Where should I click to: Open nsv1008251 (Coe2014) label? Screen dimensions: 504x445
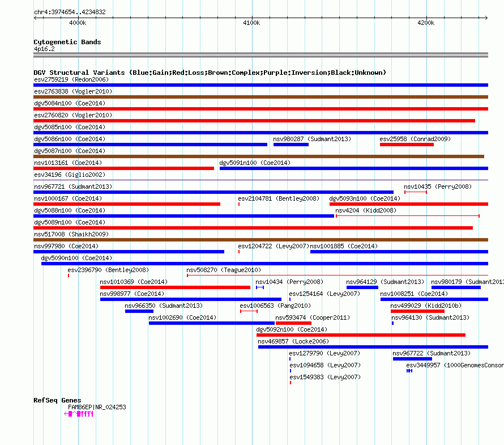point(414,294)
